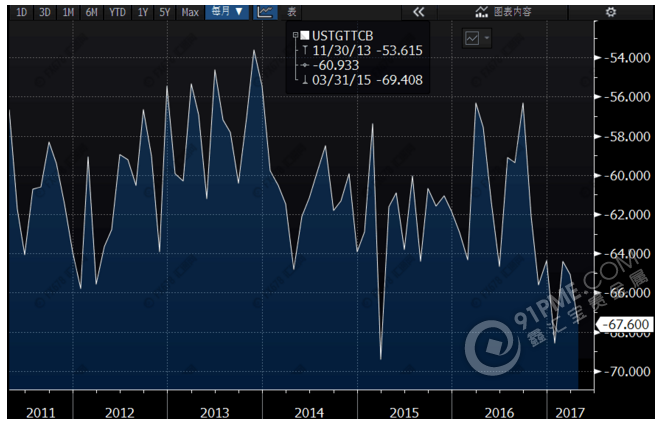Switch to table (表) view
The width and height of the screenshot is (666, 432).
(x=291, y=12)
